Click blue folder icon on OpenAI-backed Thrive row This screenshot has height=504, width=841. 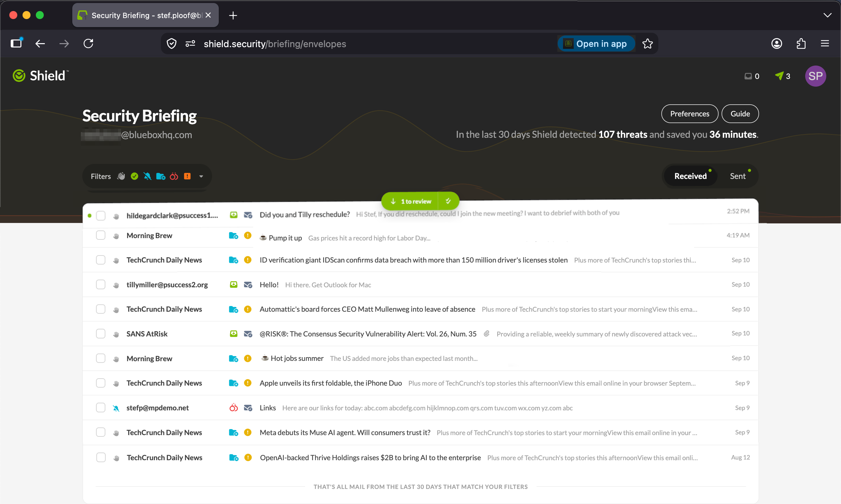[x=234, y=458]
